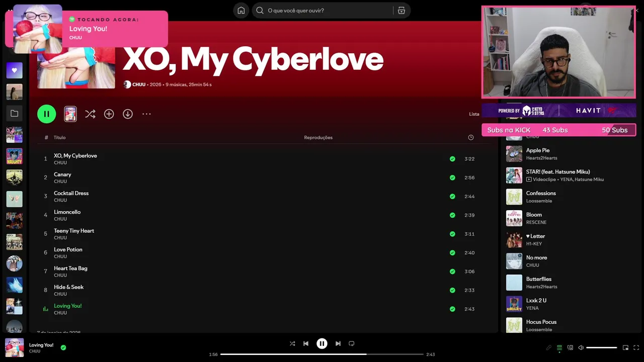Viewport: 644px width, 362px height.
Task: Open the mini player icon
Action: click(x=625, y=347)
